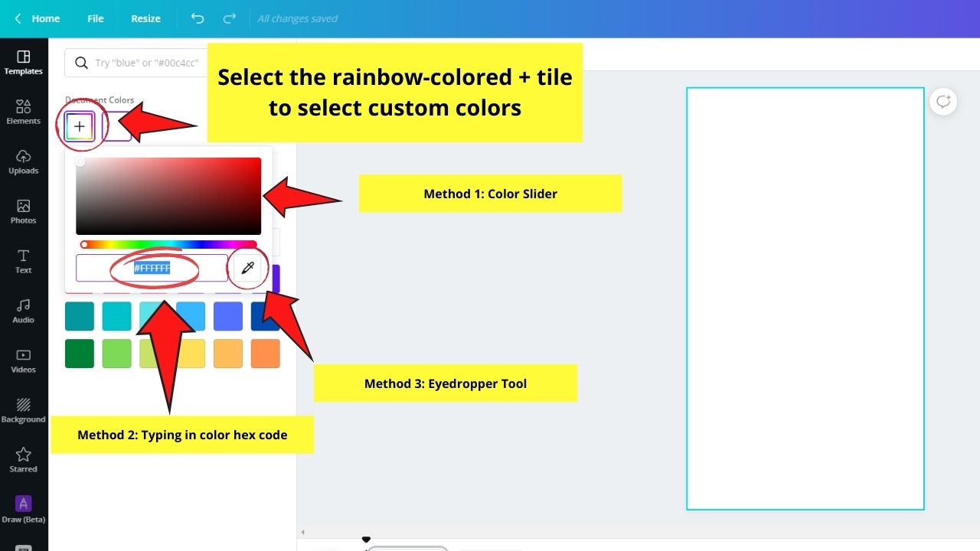Select the rainbow plus new color tile
Screen dimensions: 980x551
point(80,127)
